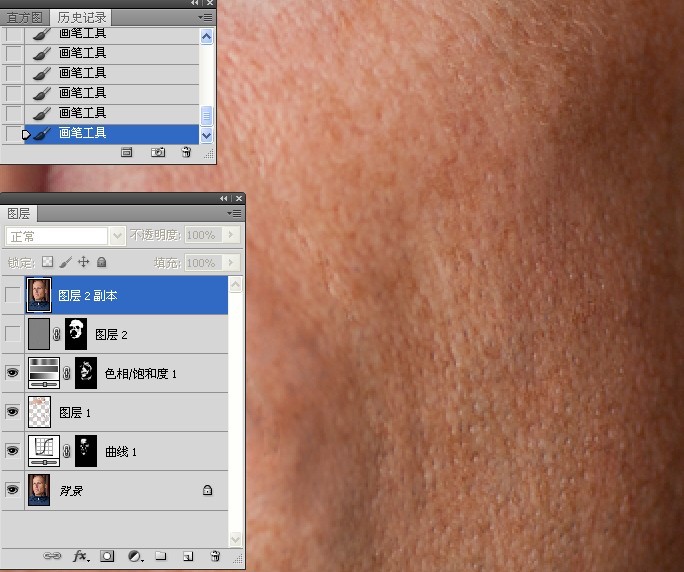The height and width of the screenshot is (572, 684).
Task: Select the 图层 panel tab
Action: click(x=18, y=213)
